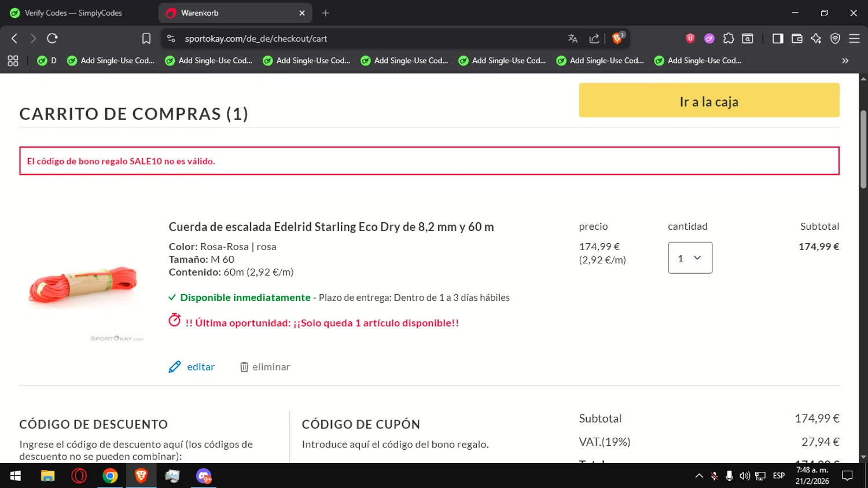
Task: Open the notification center icon
Action: coord(847,476)
